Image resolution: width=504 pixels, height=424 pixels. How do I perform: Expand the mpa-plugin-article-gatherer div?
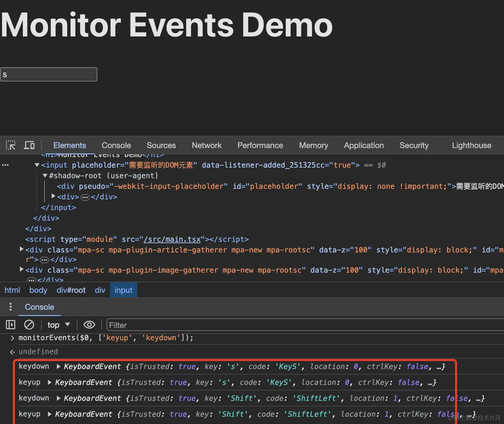pyautogui.click(x=22, y=249)
